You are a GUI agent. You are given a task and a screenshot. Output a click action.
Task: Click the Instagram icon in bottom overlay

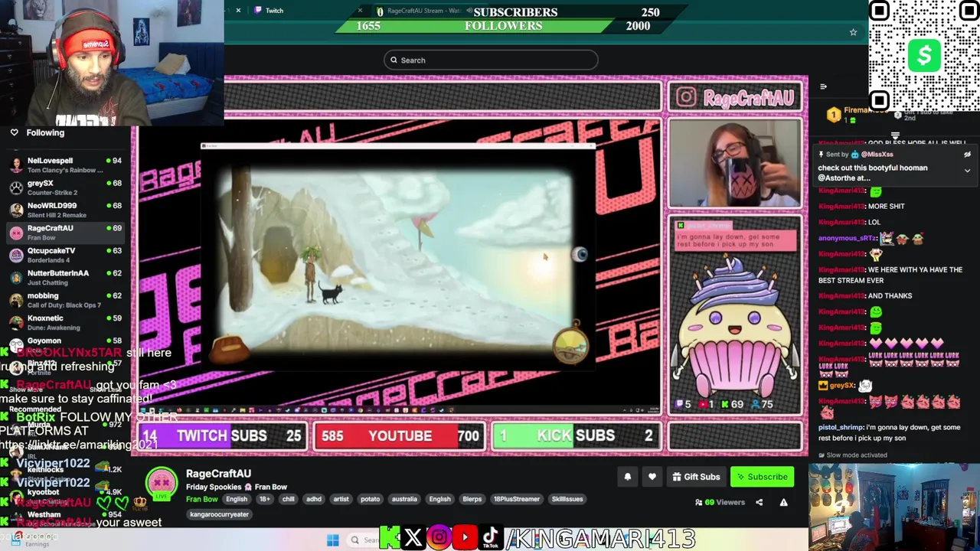[x=439, y=538]
